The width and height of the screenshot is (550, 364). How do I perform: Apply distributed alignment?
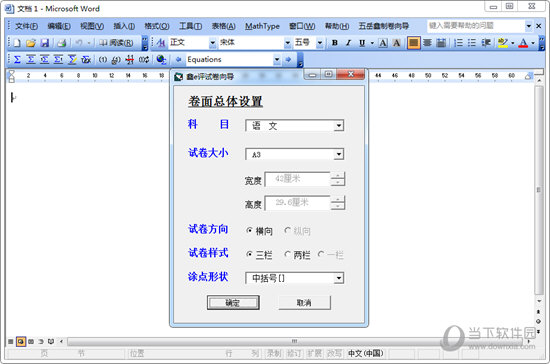(441, 43)
